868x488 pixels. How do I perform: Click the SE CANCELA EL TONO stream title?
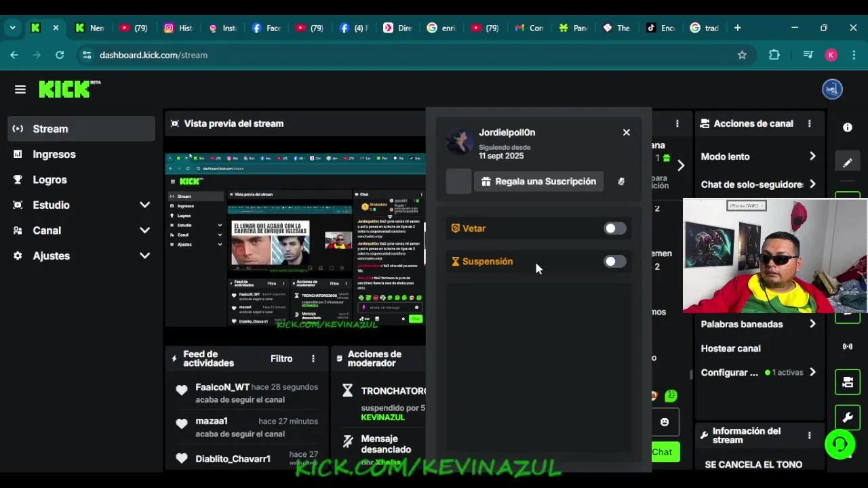pyautogui.click(x=753, y=464)
